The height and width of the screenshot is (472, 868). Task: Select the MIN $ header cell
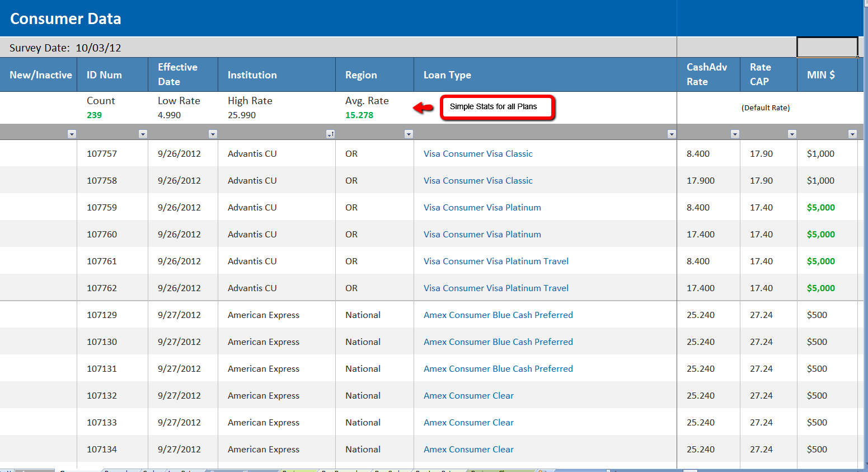coord(827,74)
